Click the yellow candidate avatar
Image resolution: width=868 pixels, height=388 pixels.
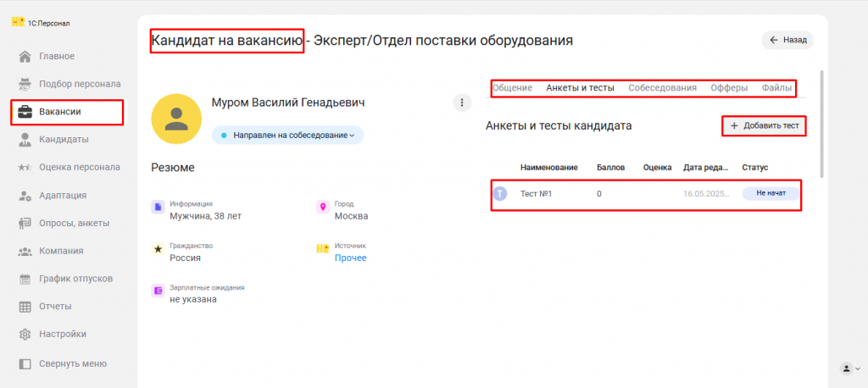176,119
